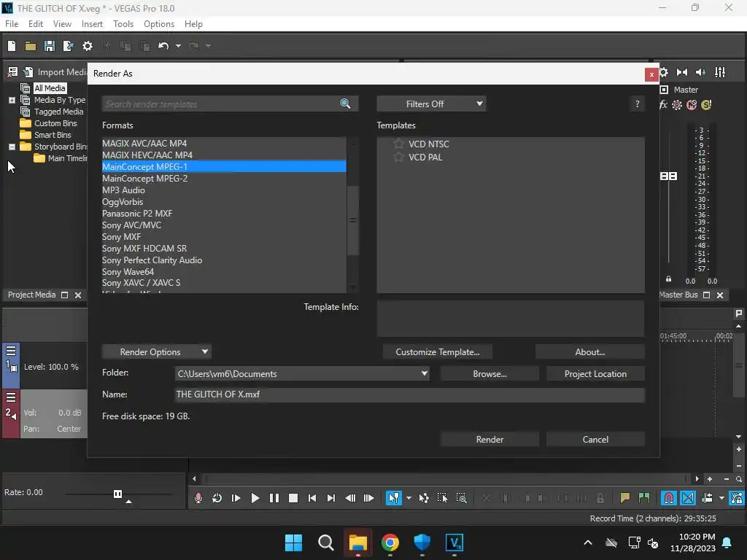Toggle the Master fader channel lock
Screen dimensions: 747x560
pyautogui.click(x=668, y=279)
